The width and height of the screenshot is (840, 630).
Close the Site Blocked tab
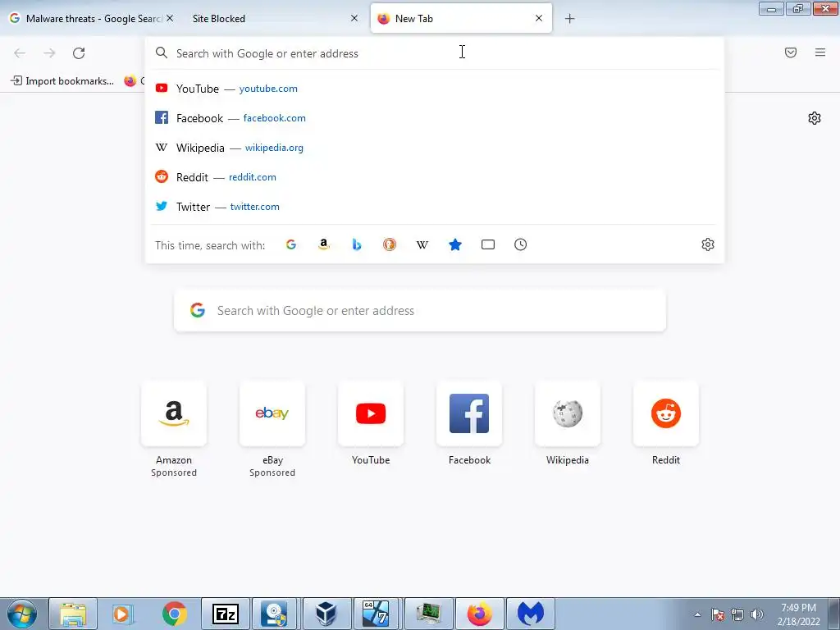(x=354, y=18)
